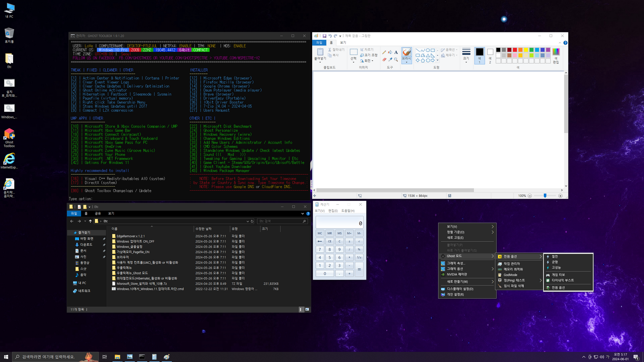The height and width of the screenshot is (362, 644).
Task: Choose NVIDIA 제어판 in context menu
Action: point(467,274)
